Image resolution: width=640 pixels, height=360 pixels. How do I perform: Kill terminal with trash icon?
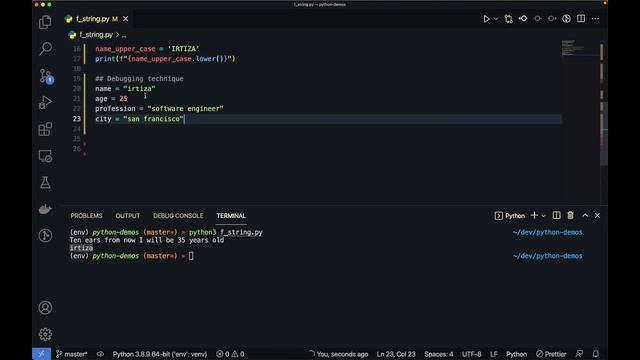pos(571,215)
